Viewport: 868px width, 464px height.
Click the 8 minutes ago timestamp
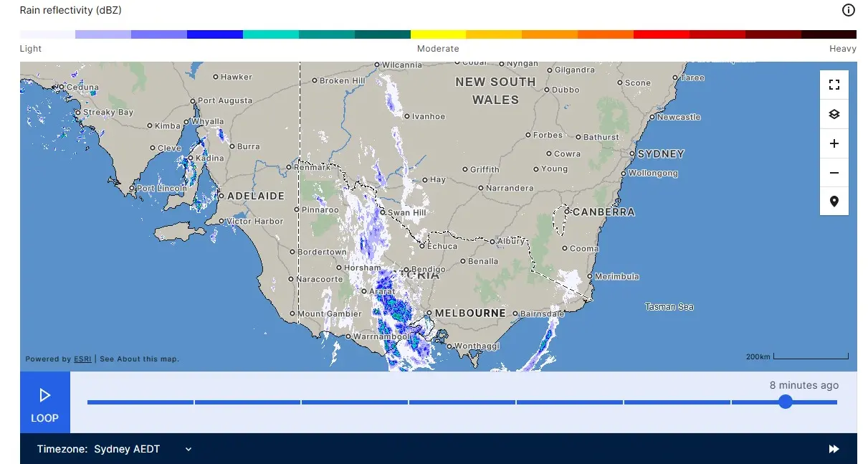click(804, 384)
